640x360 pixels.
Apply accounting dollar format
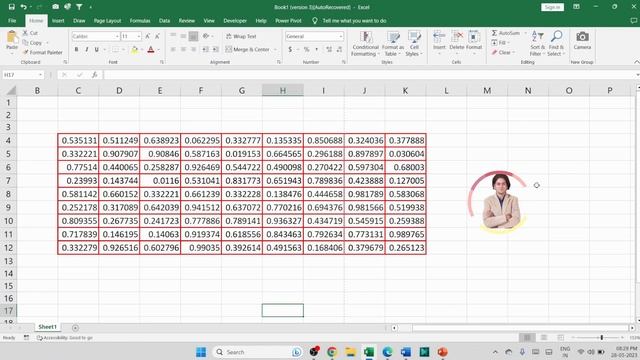(x=290, y=49)
